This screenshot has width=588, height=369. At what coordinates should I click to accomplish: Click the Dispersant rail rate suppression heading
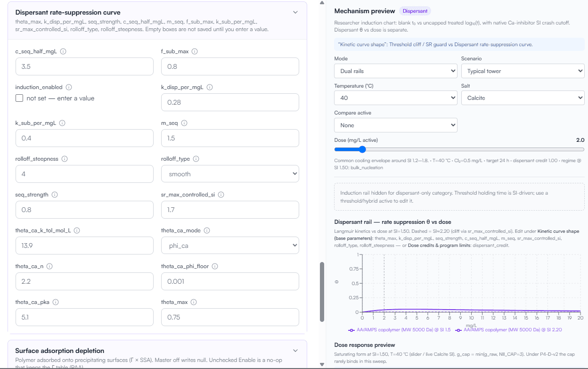point(392,222)
